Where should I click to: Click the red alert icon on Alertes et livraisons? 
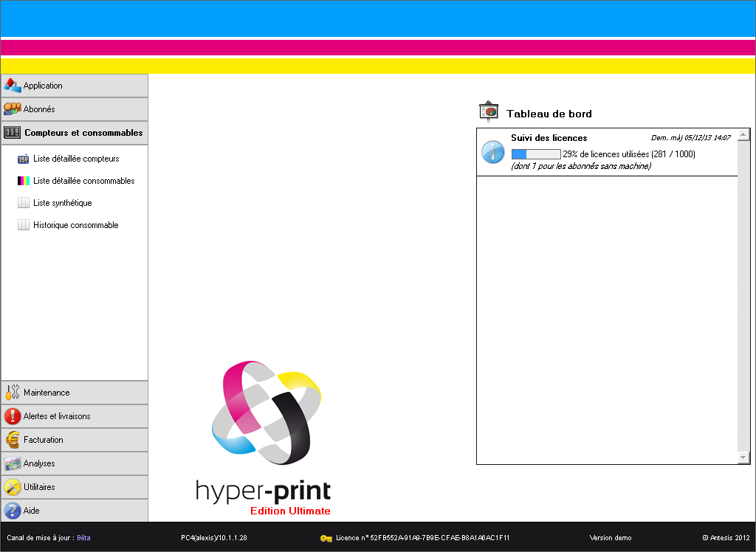(x=11, y=415)
